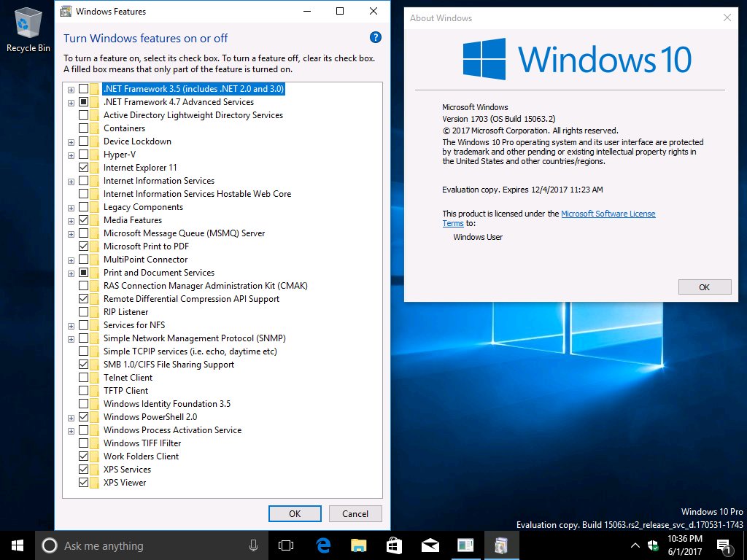The width and height of the screenshot is (747, 560).
Task: Select XPS Services row text
Action: [x=127, y=470]
